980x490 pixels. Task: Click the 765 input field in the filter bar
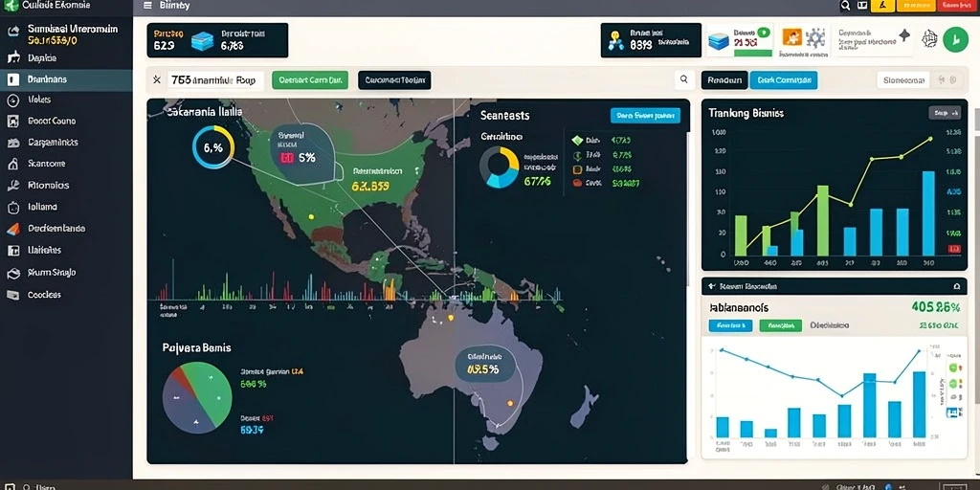pos(215,80)
